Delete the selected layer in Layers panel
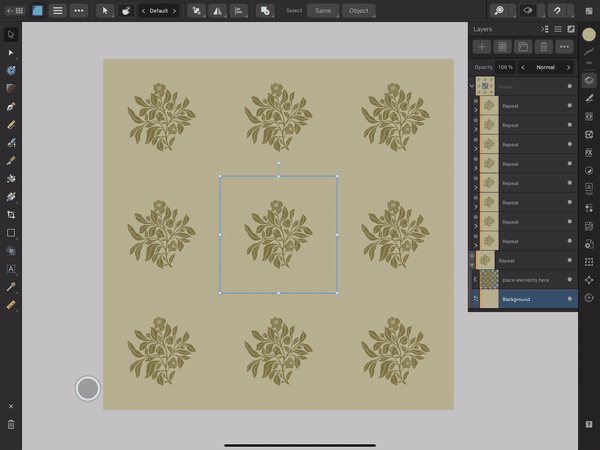 pyautogui.click(x=543, y=47)
